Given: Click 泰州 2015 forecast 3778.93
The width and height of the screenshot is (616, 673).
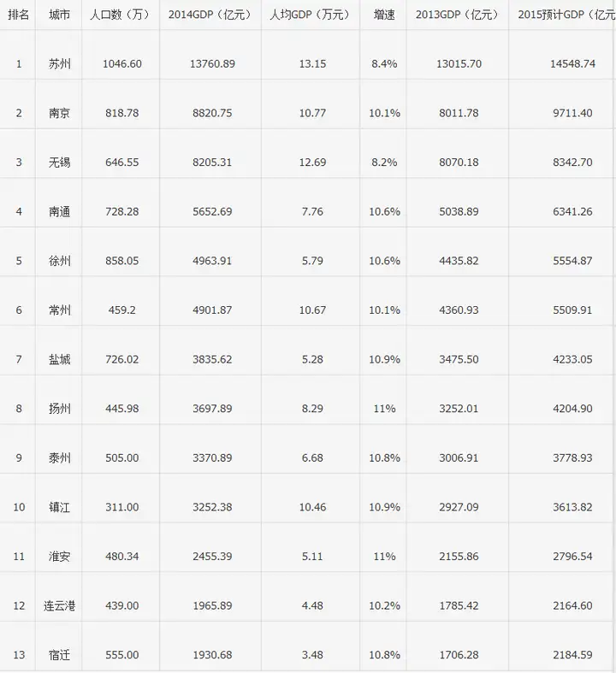Looking at the screenshot, I should [x=572, y=458].
